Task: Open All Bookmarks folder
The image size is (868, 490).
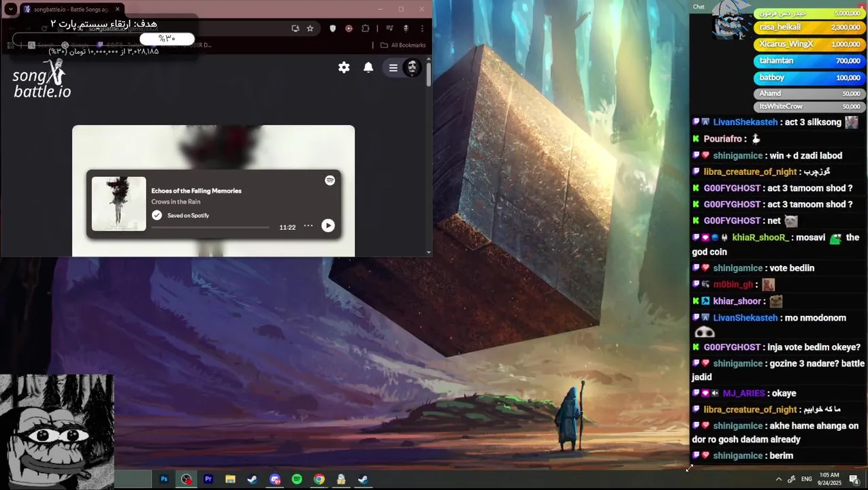Action: coord(403,45)
